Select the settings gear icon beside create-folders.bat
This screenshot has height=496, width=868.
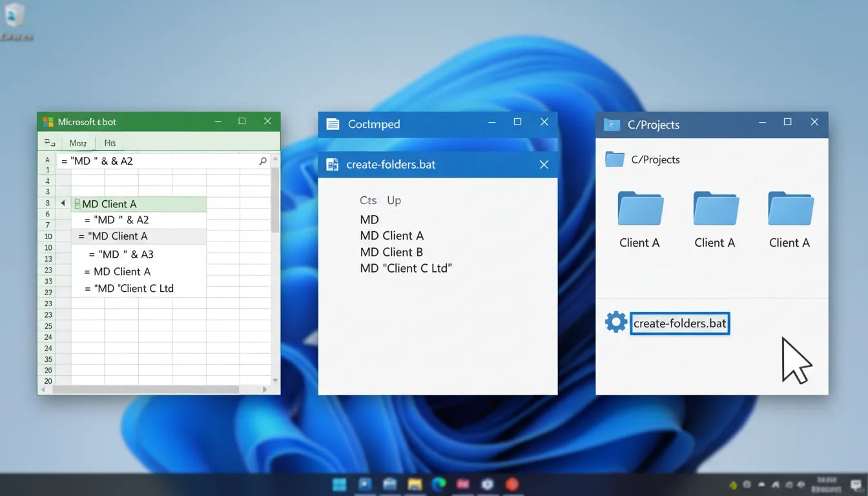[615, 322]
